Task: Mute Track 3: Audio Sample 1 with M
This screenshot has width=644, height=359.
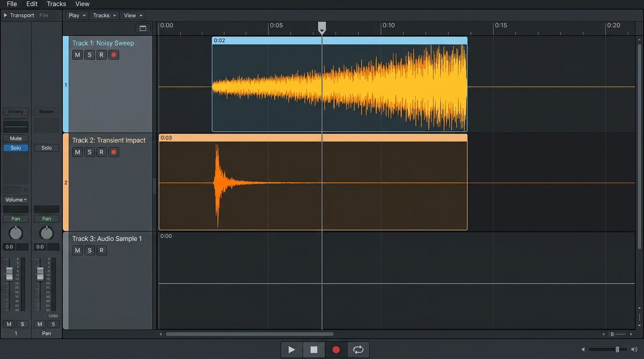Action: [x=78, y=250]
